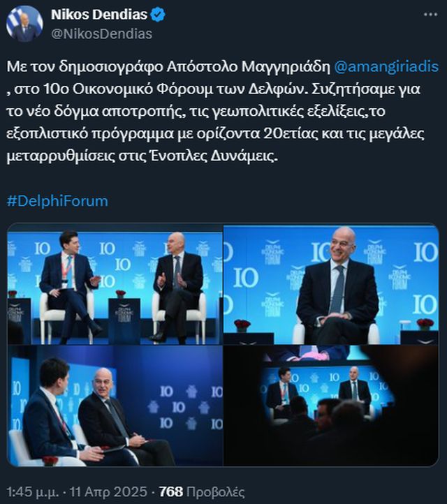Visit the @NikosDendias handle link
Image resolution: width=447 pixels, height=504 pixels.
click(101, 34)
